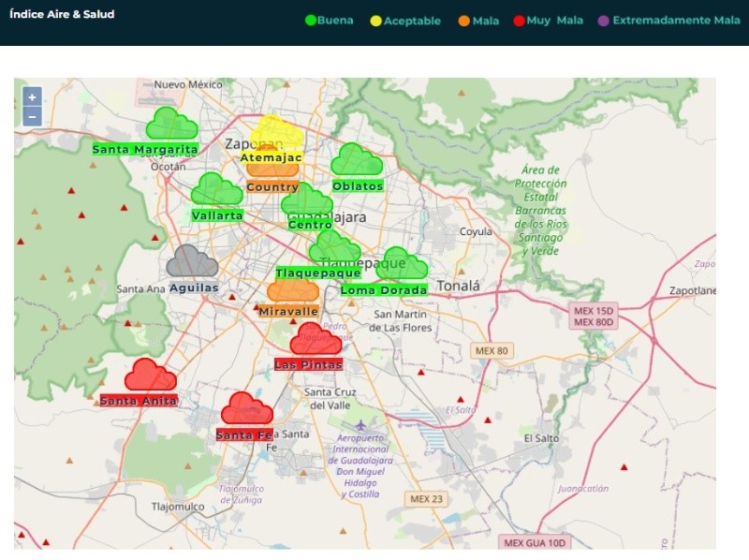The image size is (749, 560).
Task: Click the yellow Aceptable legend dot
Action: pyautogui.click(x=376, y=21)
